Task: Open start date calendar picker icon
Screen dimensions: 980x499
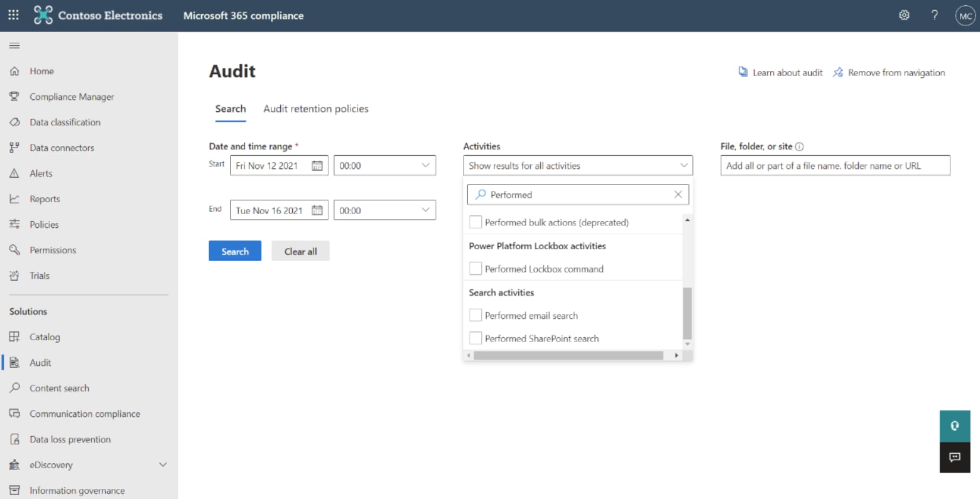Action: (317, 166)
